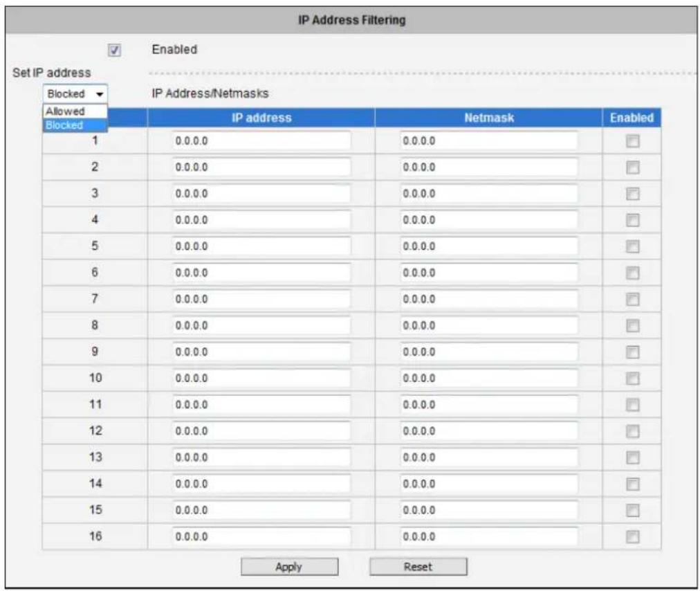Viewport: 700px width, 591px height.
Task: Click the IP Address/Netmasks label
Action: pos(210,93)
